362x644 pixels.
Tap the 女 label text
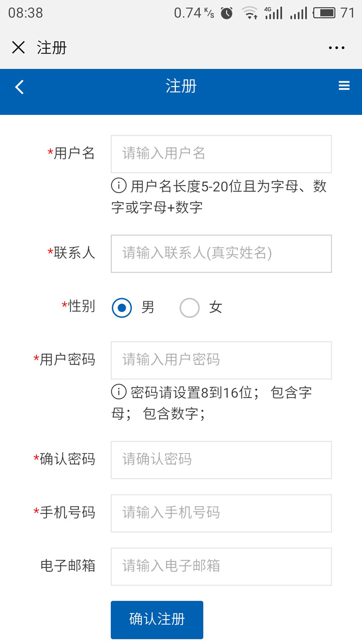pyautogui.click(x=216, y=308)
